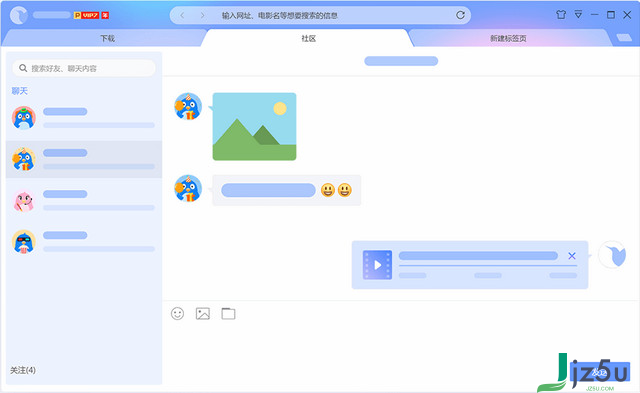View the received landscape image message
The height and width of the screenshot is (393, 640).
[x=254, y=127]
